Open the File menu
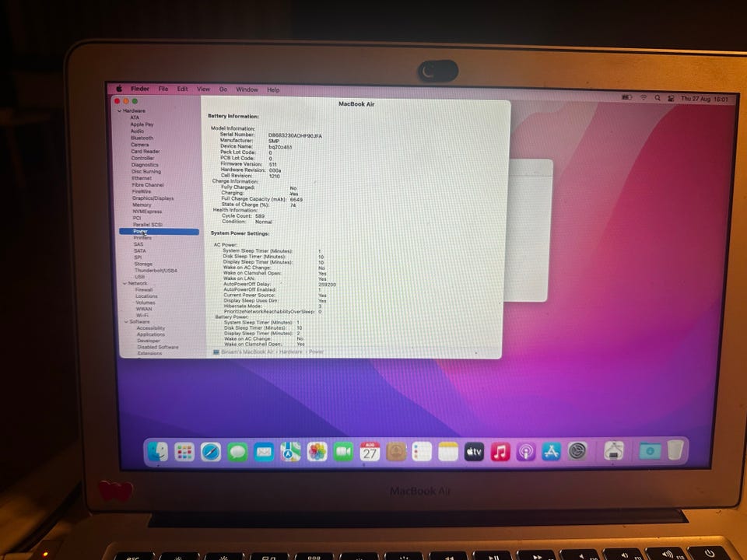 [163, 89]
